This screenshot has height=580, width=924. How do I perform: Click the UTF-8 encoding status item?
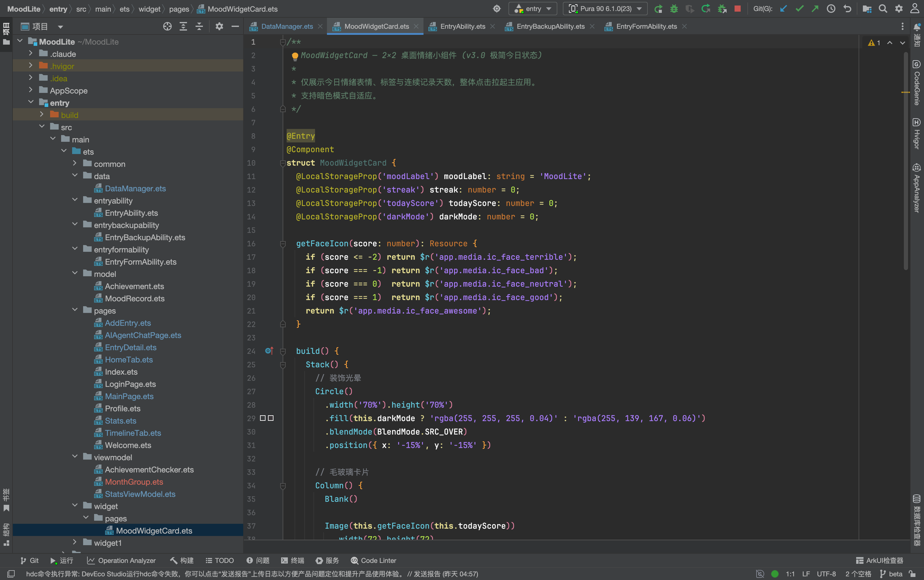(826, 574)
